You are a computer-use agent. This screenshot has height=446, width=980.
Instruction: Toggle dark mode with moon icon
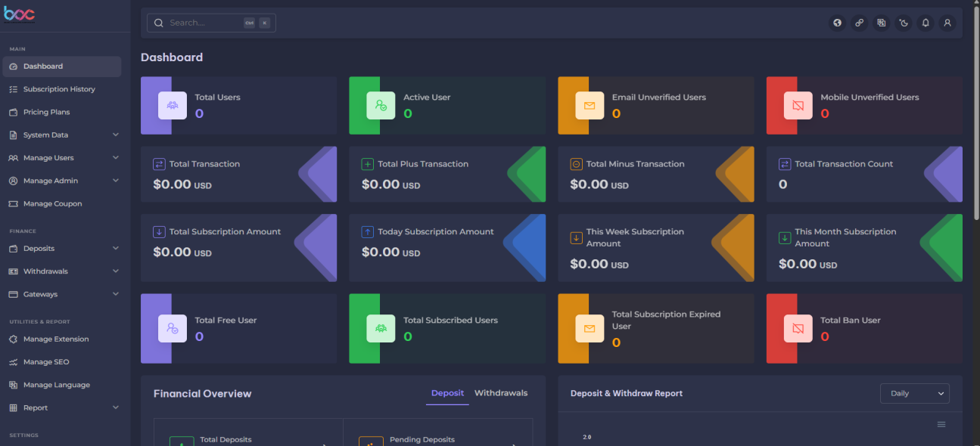coord(904,23)
